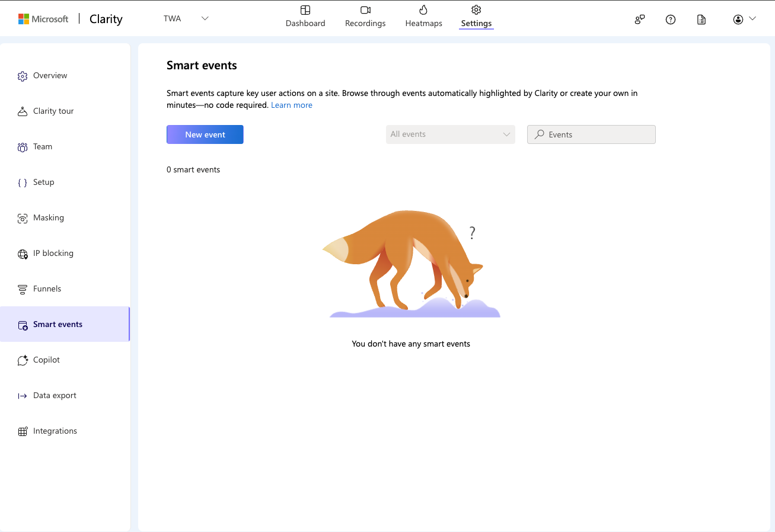
Task: Click the Microsoft logo
Action: click(43, 19)
